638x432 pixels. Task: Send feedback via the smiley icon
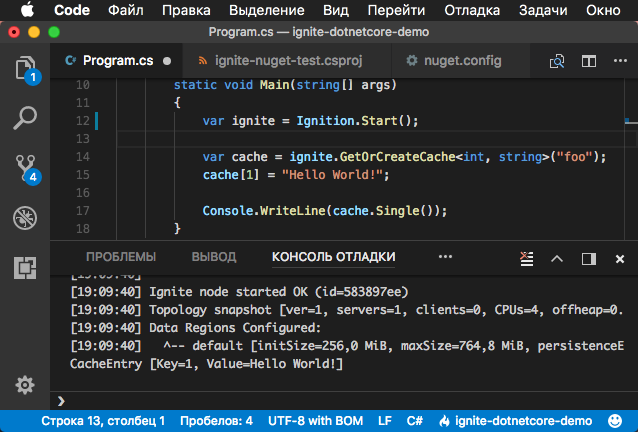pyautogui.click(x=614, y=421)
